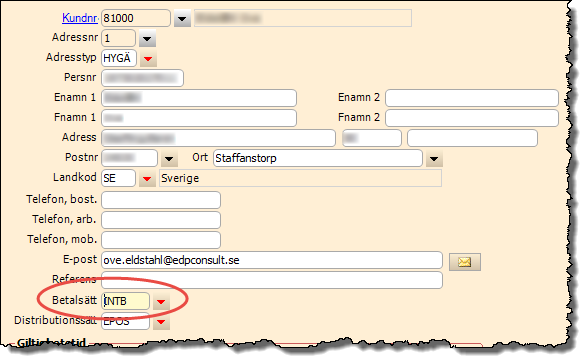Click the Sverige country name field

click(x=300, y=178)
